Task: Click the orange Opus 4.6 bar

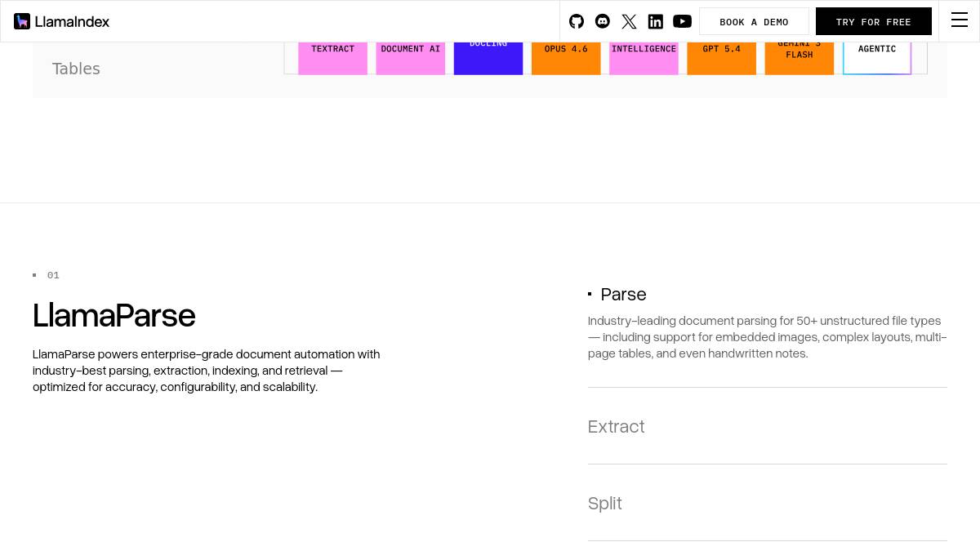Action: (566, 58)
